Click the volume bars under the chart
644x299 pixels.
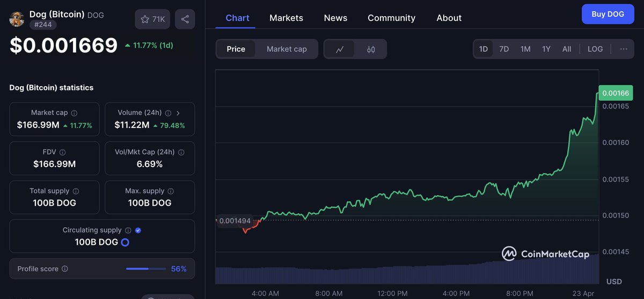pos(407,271)
